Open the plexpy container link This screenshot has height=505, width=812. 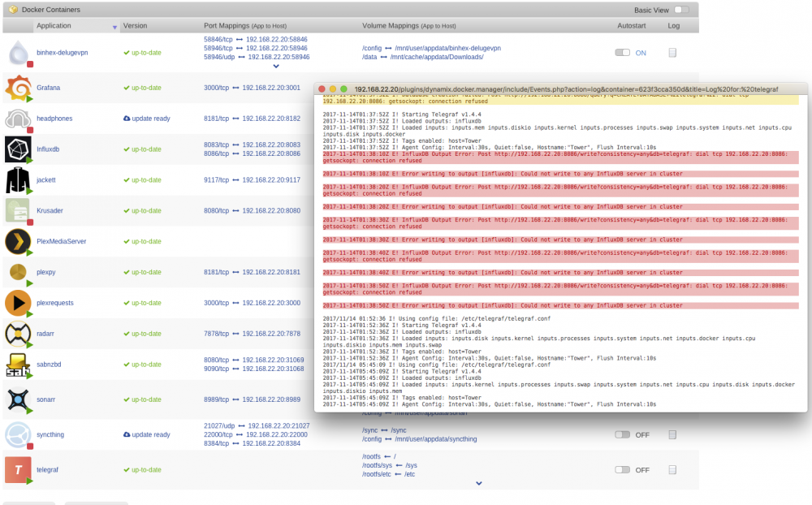[x=46, y=273]
